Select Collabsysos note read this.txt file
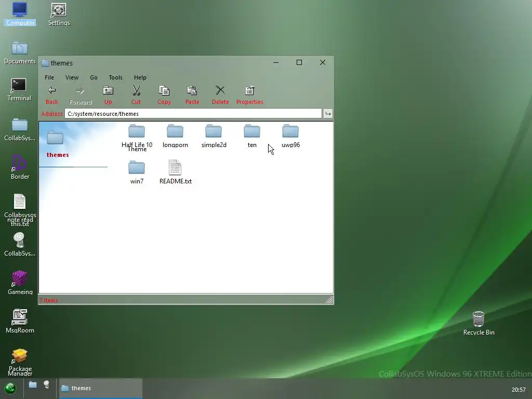The image size is (532, 399). coord(20,210)
